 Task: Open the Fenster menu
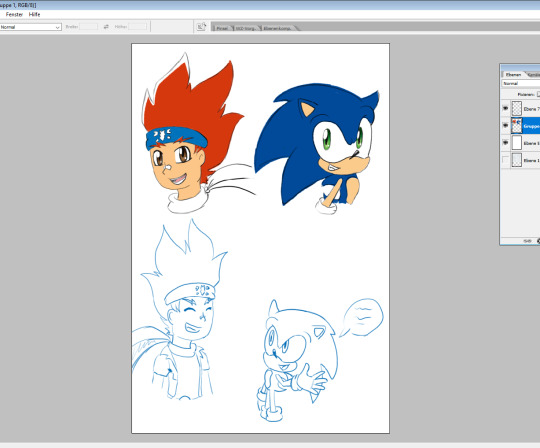coord(14,14)
